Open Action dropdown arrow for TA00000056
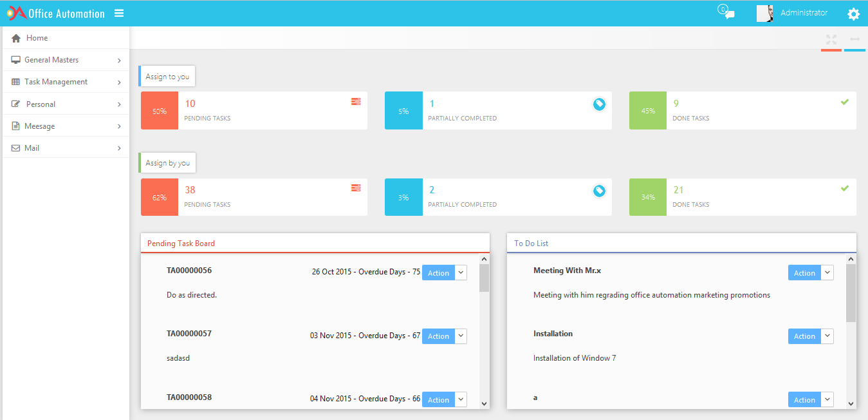 click(x=461, y=272)
